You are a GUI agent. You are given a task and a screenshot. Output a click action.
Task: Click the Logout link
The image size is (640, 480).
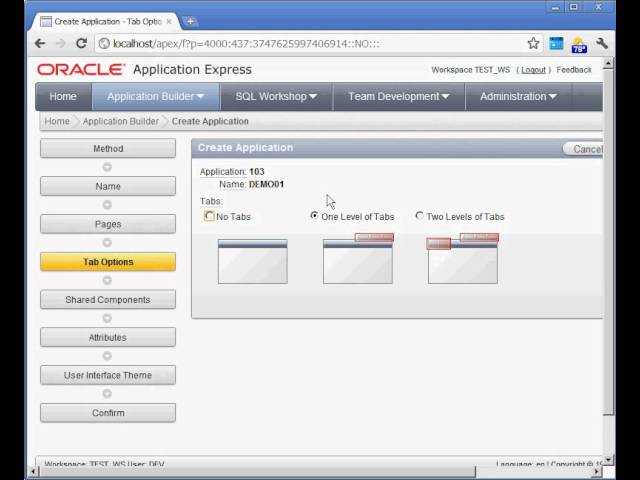pyautogui.click(x=533, y=70)
